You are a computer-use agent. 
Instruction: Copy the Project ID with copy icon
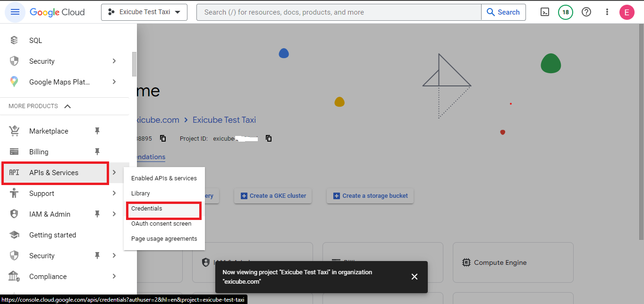tap(269, 138)
